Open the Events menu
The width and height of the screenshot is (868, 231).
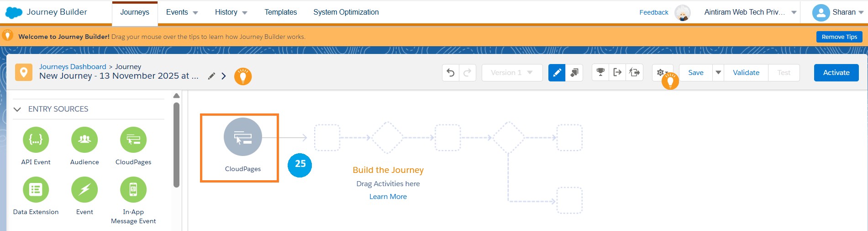(x=182, y=12)
